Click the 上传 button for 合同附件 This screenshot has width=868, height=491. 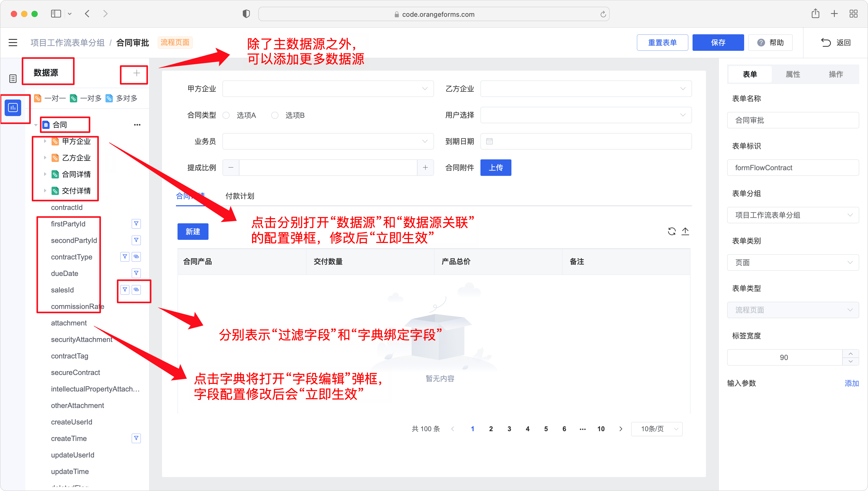coord(496,168)
